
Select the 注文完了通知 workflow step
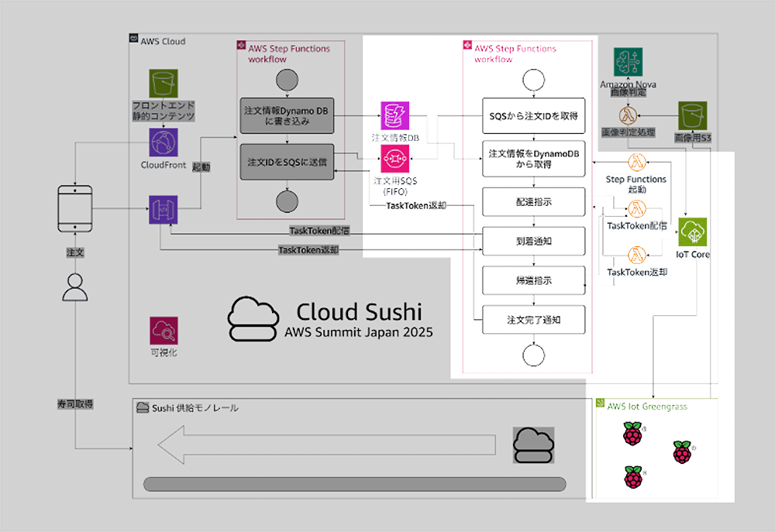tap(533, 318)
